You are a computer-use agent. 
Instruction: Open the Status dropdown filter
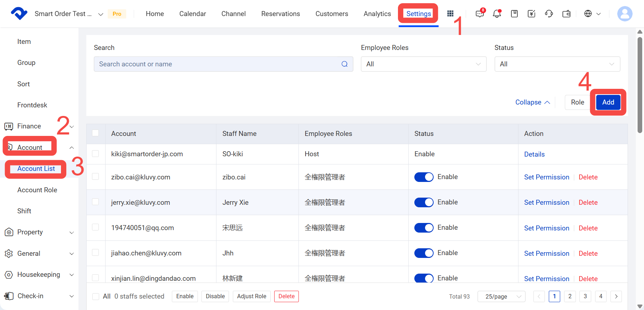[x=557, y=64]
